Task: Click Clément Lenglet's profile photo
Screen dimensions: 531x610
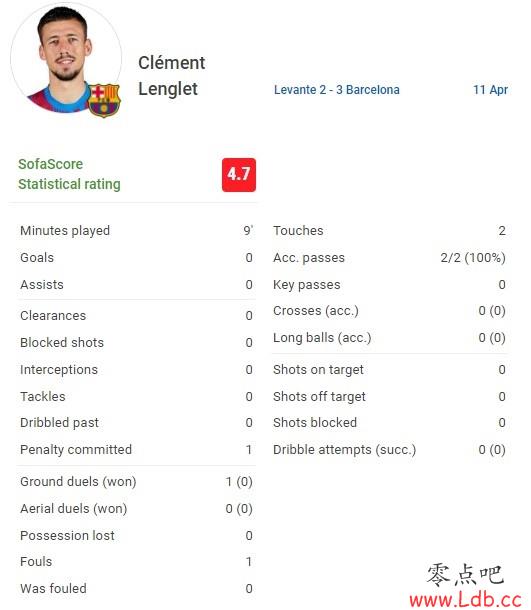Action: [66, 58]
